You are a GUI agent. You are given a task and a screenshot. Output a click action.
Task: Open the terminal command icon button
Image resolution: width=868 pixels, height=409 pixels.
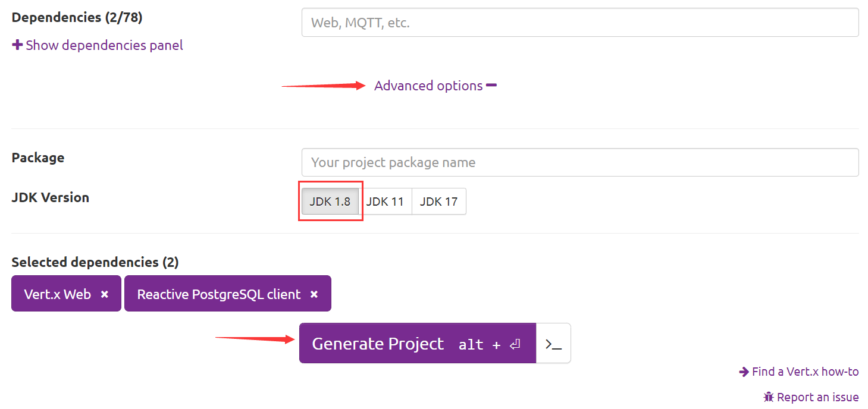(x=553, y=344)
